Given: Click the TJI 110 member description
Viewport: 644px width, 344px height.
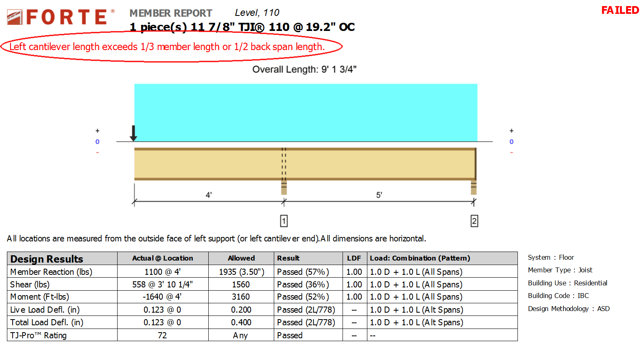Looking at the screenshot, I should point(242,27).
